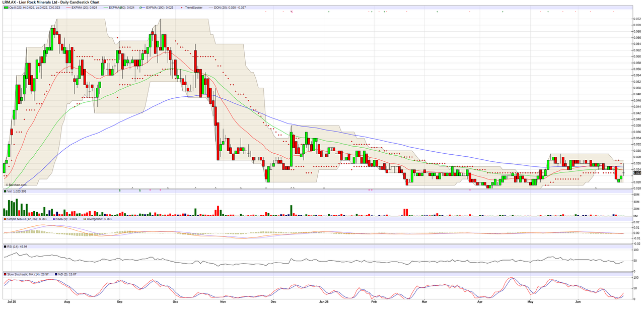Click the RSI (14): 45.94 label

tap(17, 246)
